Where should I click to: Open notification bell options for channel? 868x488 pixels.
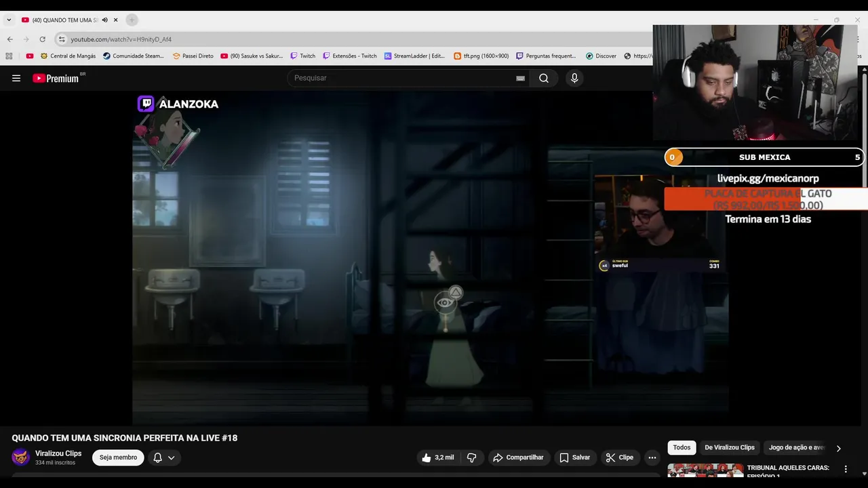coord(164,457)
